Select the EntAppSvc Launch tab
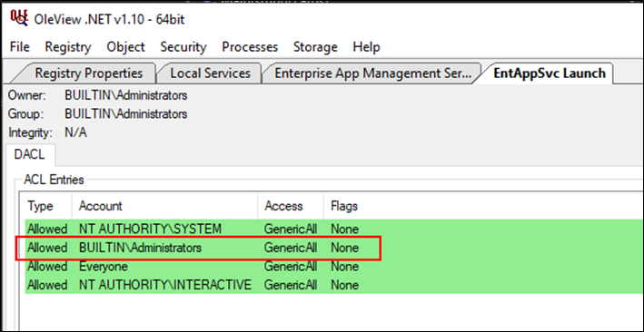Screen dimensions: 644x332 [550, 73]
